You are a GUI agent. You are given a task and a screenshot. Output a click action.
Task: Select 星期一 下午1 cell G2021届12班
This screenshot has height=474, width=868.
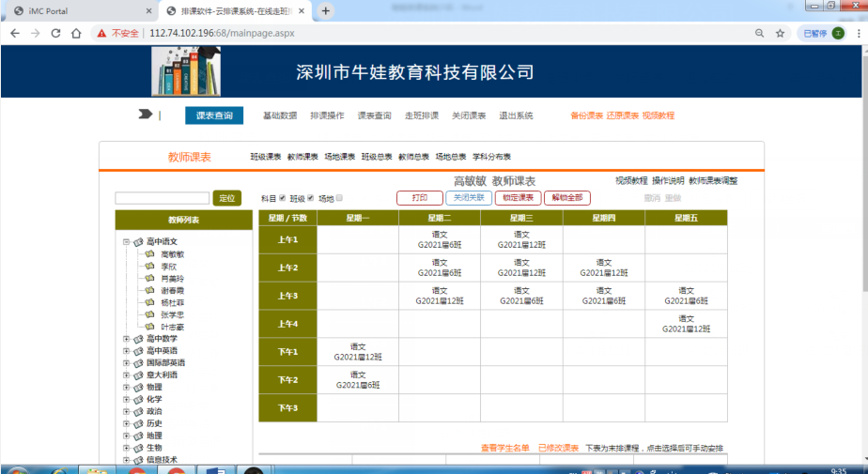pyautogui.click(x=358, y=352)
